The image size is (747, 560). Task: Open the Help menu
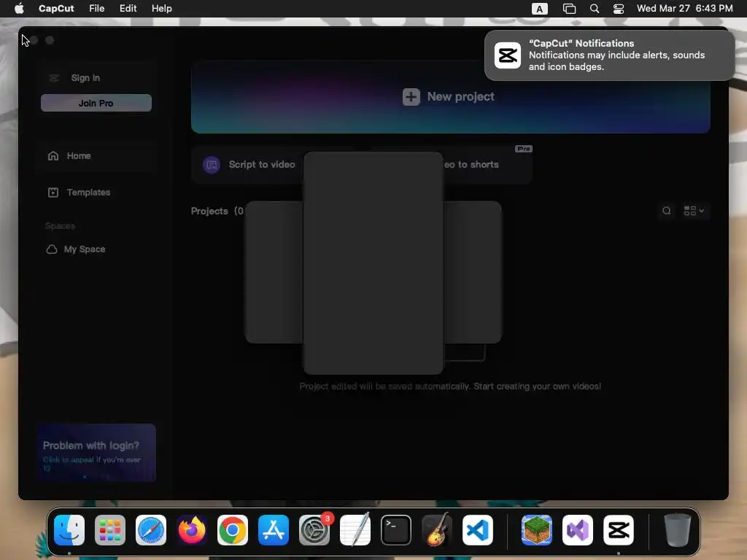[x=161, y=9]
